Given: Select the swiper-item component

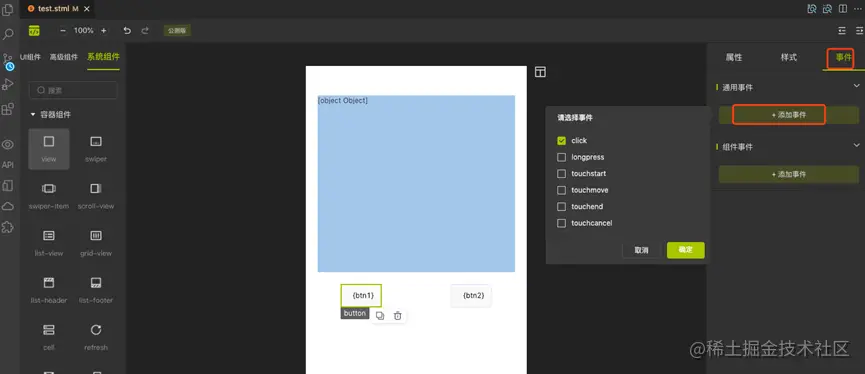Looking at the screenshot, I should point(49,196).
